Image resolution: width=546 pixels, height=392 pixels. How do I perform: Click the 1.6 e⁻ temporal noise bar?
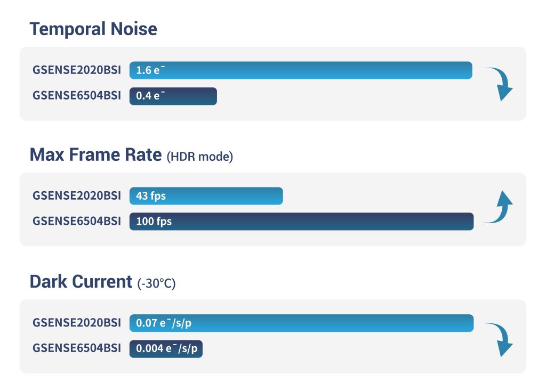point(301,70)
